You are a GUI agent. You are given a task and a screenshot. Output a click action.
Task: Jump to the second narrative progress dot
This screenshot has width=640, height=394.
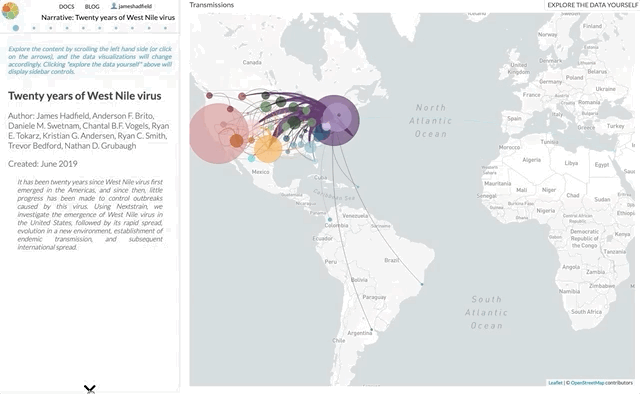click(34, 28)
